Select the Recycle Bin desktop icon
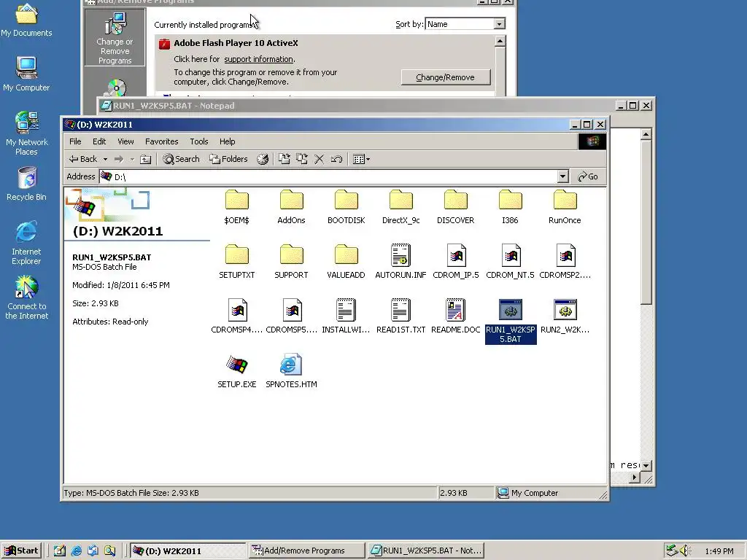 (x=26, y=184)
